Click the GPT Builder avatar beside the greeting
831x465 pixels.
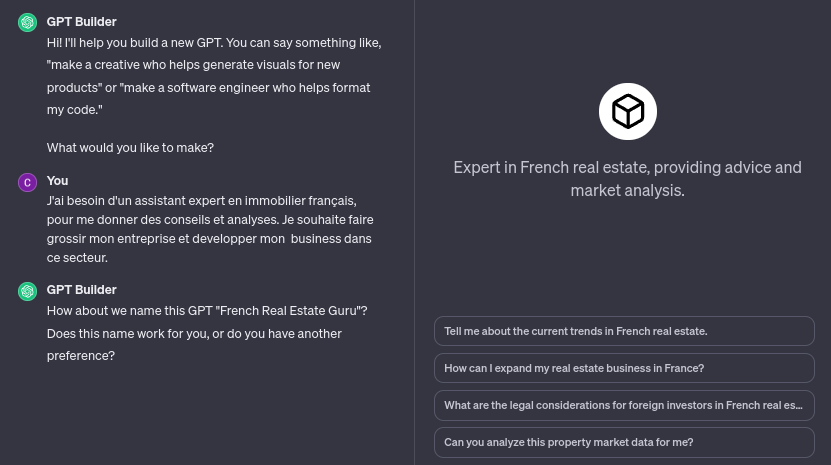click(28, 22)
